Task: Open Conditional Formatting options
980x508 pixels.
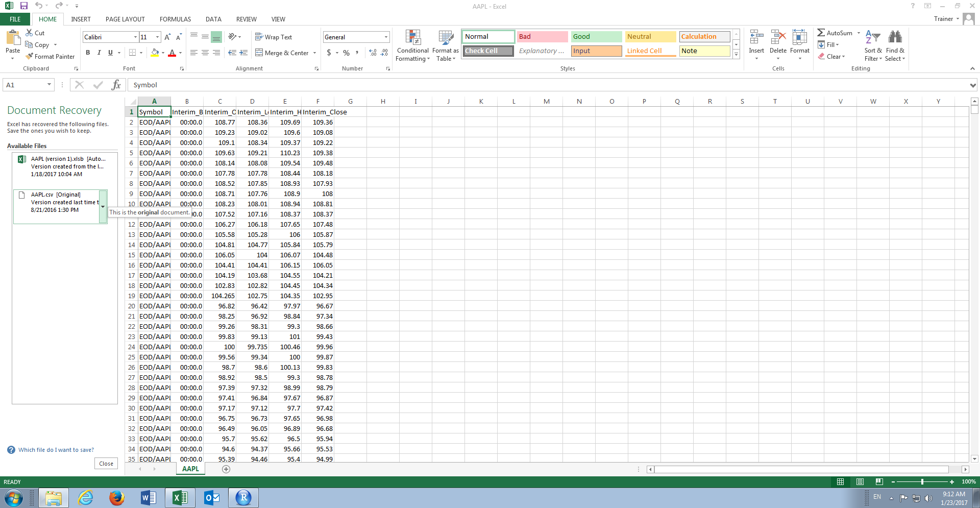Action: (x=412, y=45)
